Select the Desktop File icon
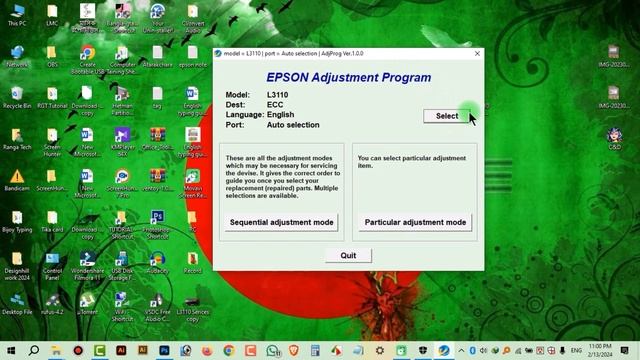640x360 pixels. tap(17, 304)
